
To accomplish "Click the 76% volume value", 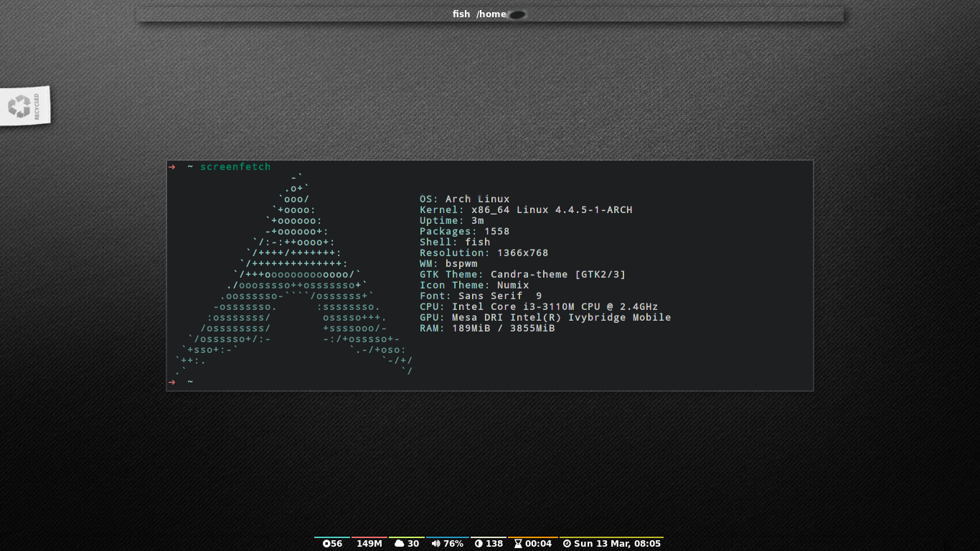I will 453,544.
